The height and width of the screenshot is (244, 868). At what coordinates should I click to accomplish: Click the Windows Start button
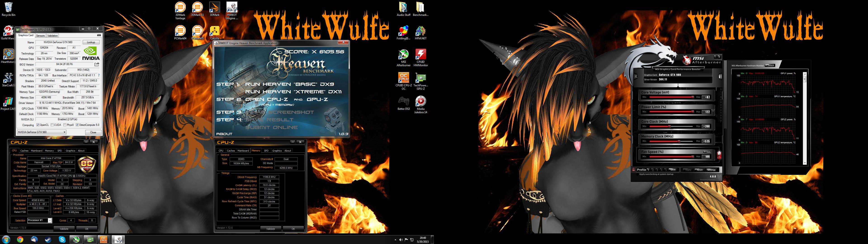(6, 240)
